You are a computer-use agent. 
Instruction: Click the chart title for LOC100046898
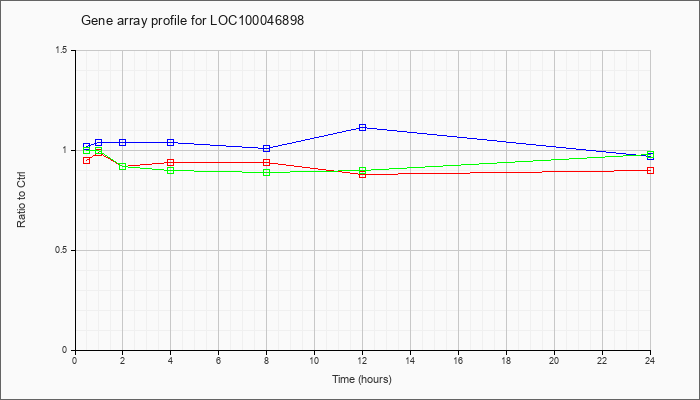click(192, 21)
